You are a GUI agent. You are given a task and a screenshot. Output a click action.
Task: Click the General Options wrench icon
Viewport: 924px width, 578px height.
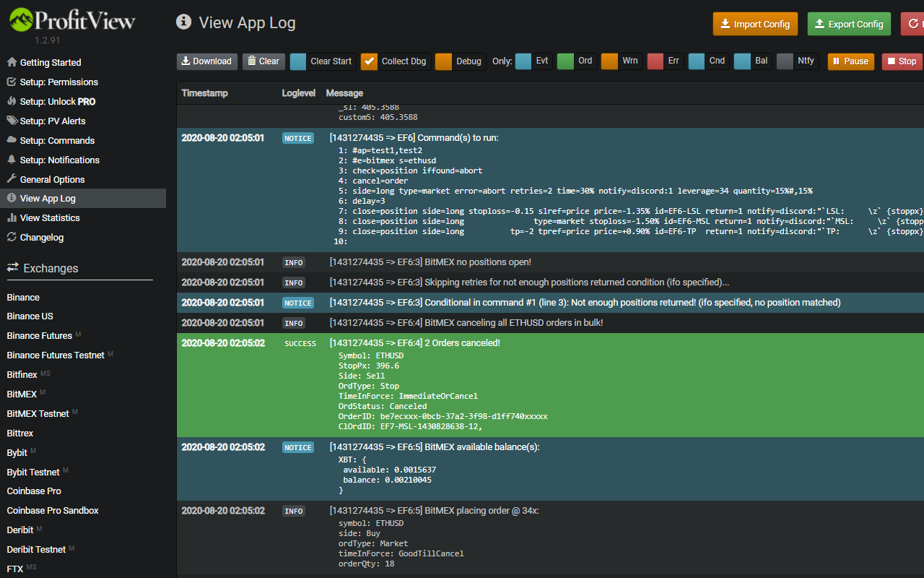(12, 179)
